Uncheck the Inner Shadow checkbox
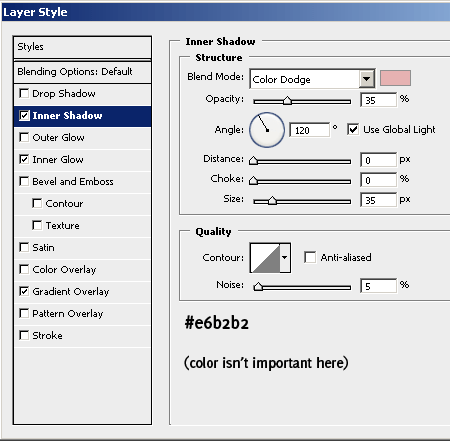This screenshot has width=450, height=441. 24,115
